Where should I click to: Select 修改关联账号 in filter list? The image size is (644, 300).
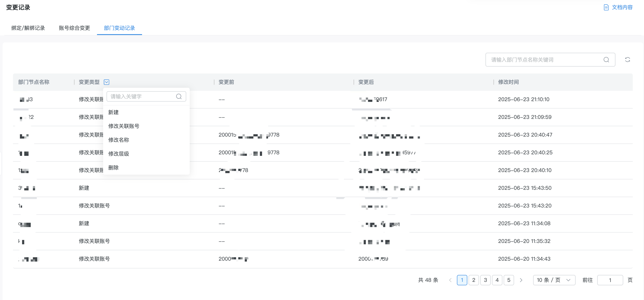point(124,126)
